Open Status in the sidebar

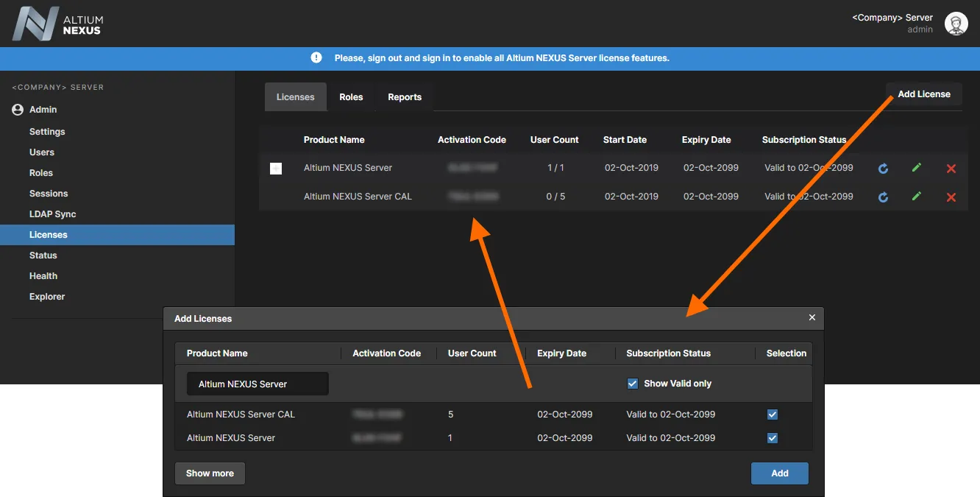tap(43, 255)
